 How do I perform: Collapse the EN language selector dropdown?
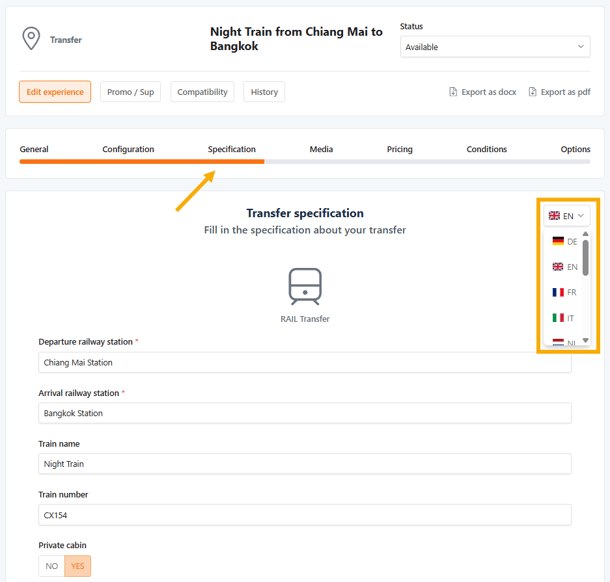(567, 215)
